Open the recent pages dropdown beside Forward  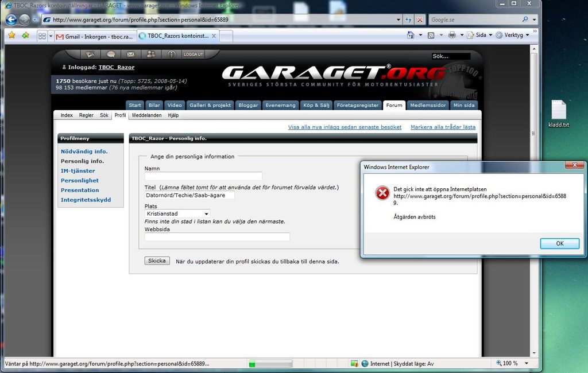(34, 20)
